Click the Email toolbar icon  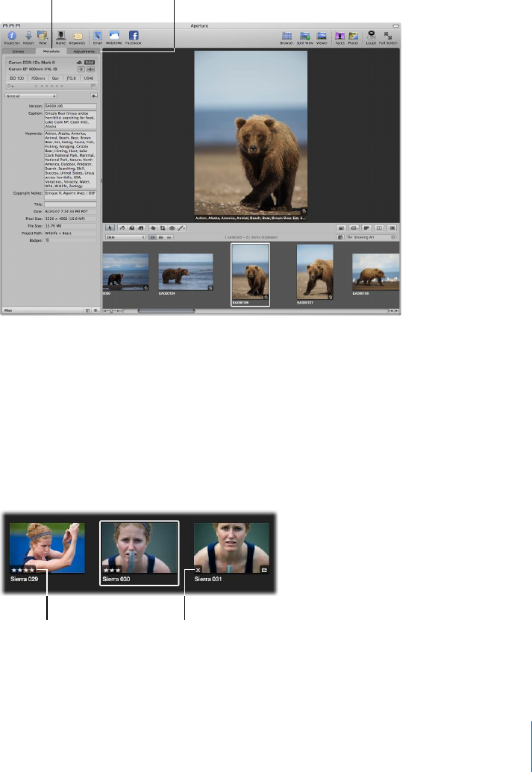[98, 36]
